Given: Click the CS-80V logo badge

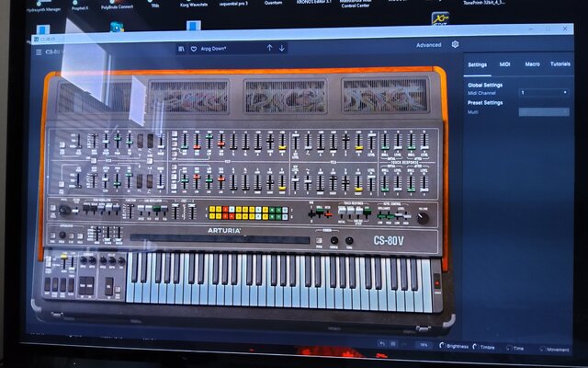Looking at the screenshot, I should [389, 240].
